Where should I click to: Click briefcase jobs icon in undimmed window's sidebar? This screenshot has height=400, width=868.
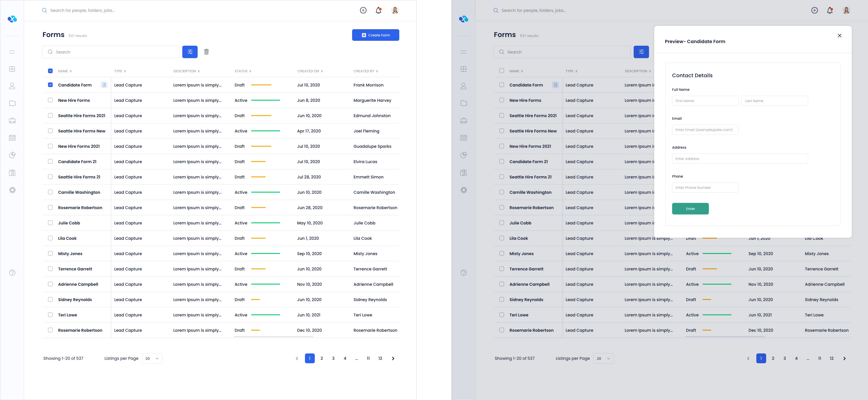(x=12, y=121)
